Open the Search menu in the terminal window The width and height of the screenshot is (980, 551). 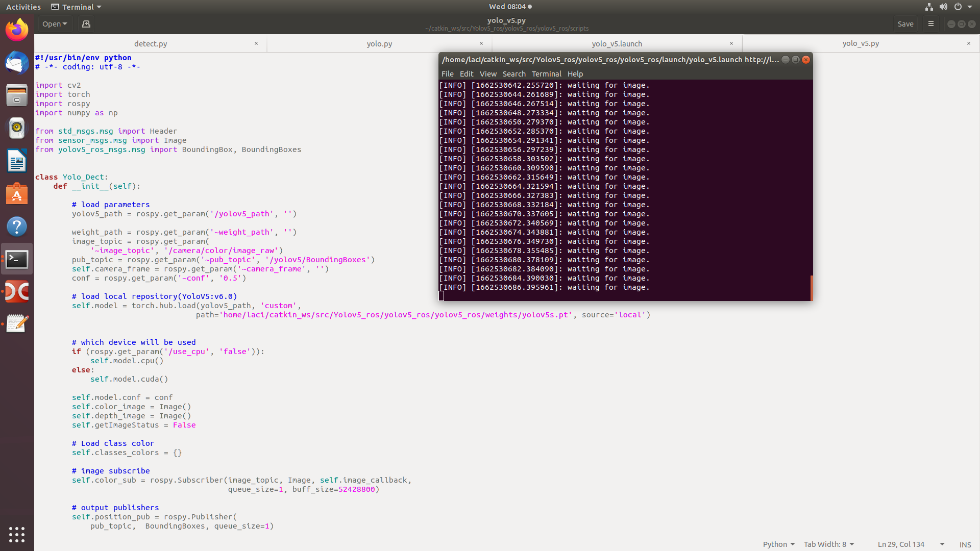click(x=513, y=74)
